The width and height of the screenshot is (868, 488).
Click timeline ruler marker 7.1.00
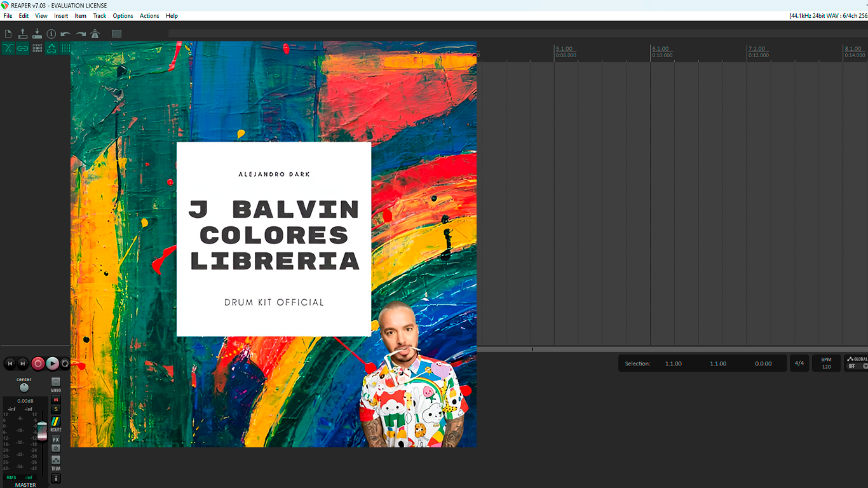coord(757,49)
